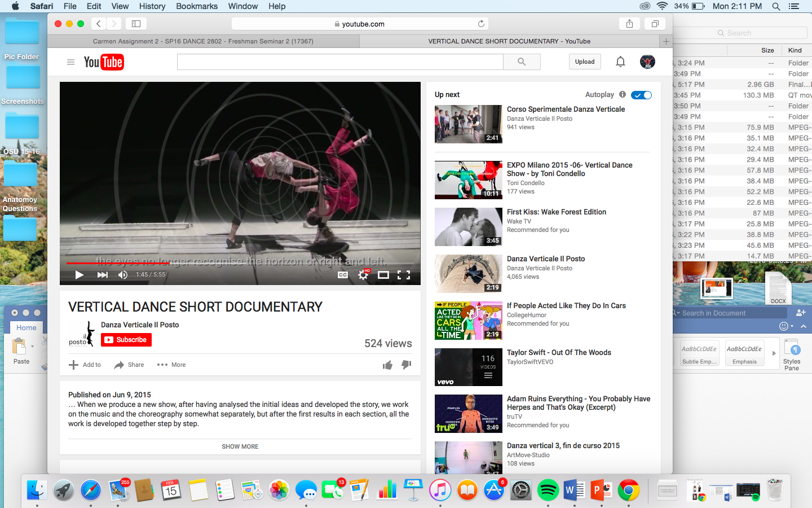The width and height of the screenshot is (812, 508).
Task: Switch player to theater mode
Action: (383, 275)
